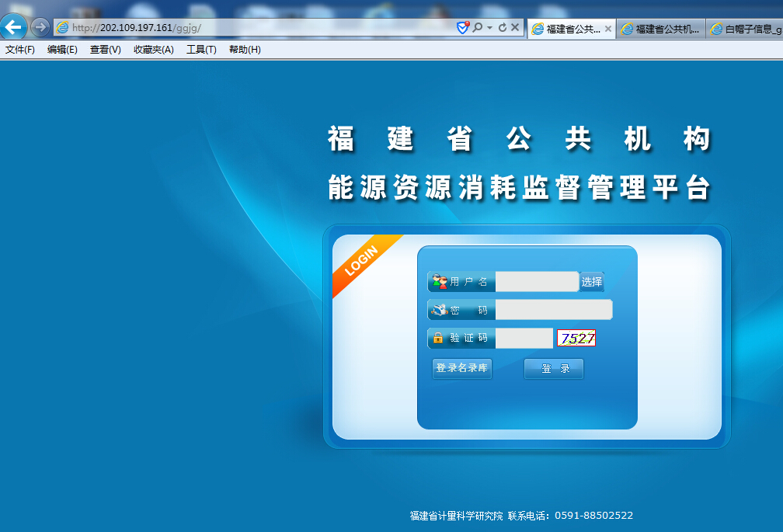Click the phone number 0591-88502522
This screenshot has width=783, height=532.
[593, 516]
